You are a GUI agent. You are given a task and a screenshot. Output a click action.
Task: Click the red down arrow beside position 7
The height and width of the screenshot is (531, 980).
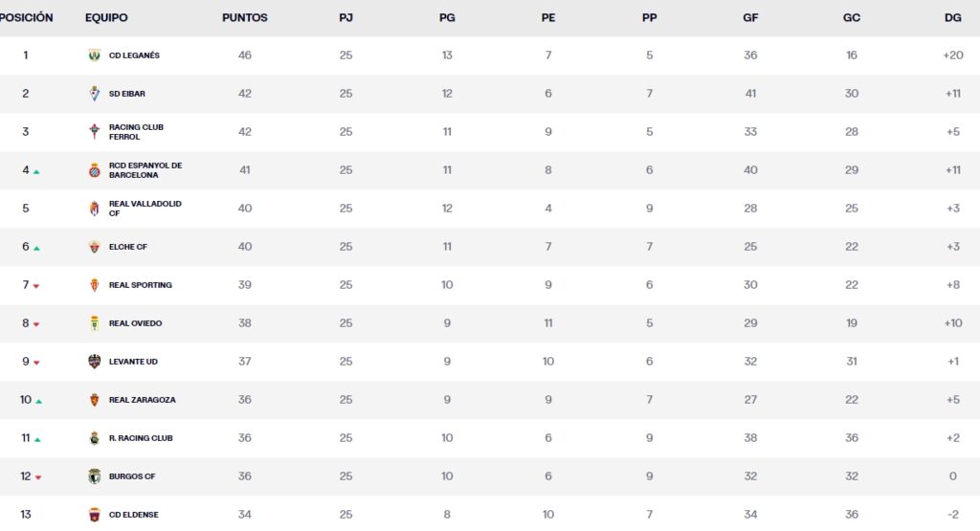click(x=36, y=287)
